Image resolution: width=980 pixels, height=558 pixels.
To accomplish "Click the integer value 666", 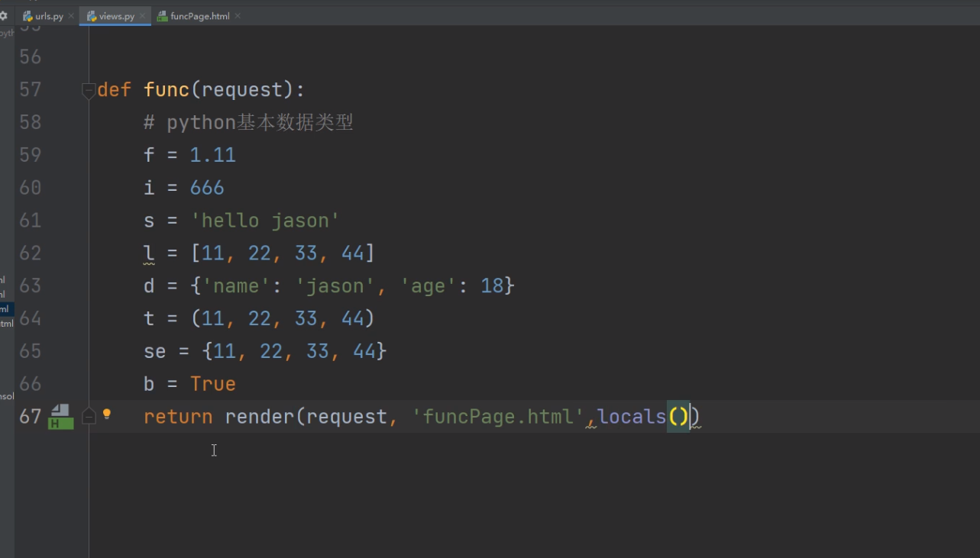I will pos(207,188).
